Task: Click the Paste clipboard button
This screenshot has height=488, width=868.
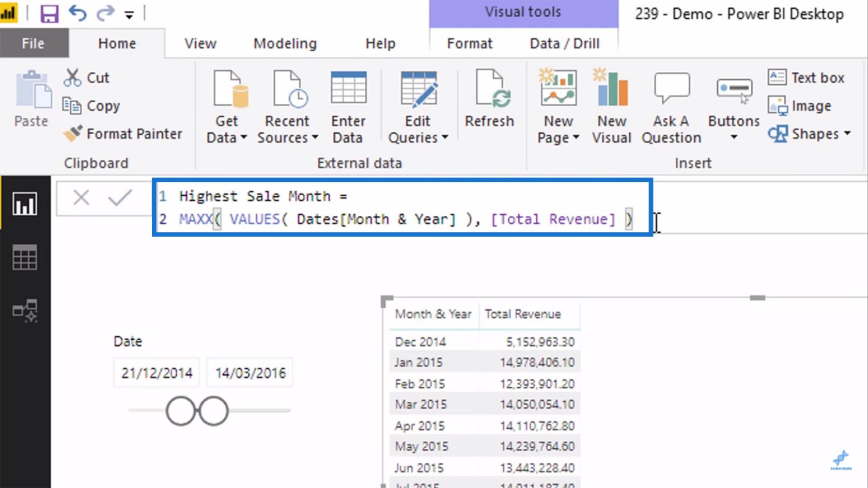Action: (32, 99)
